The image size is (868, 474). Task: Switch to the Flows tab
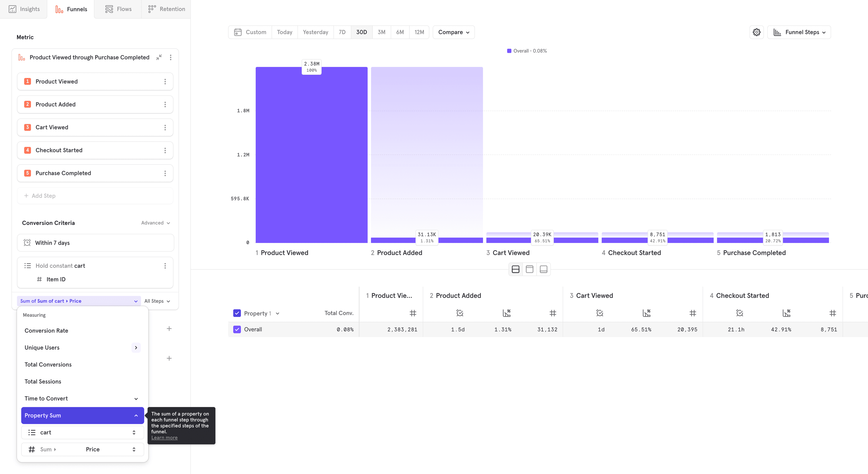point(118,9)
